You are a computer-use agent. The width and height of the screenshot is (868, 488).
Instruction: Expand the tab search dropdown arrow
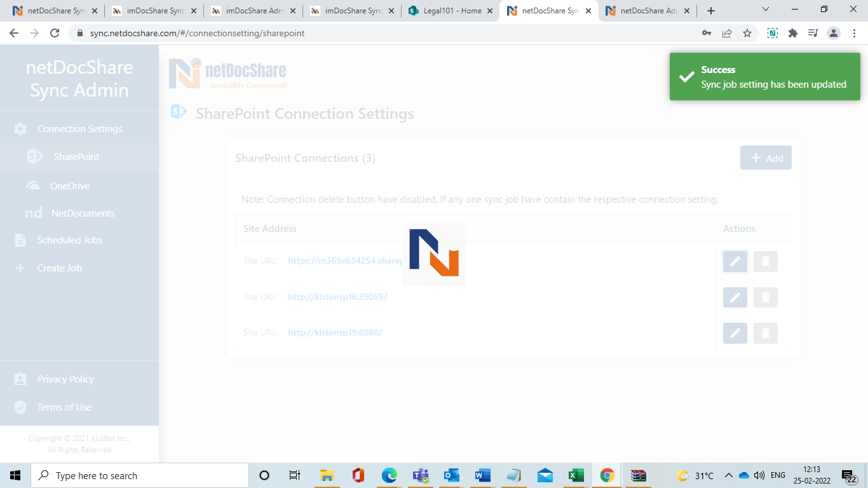coord(766,10)
